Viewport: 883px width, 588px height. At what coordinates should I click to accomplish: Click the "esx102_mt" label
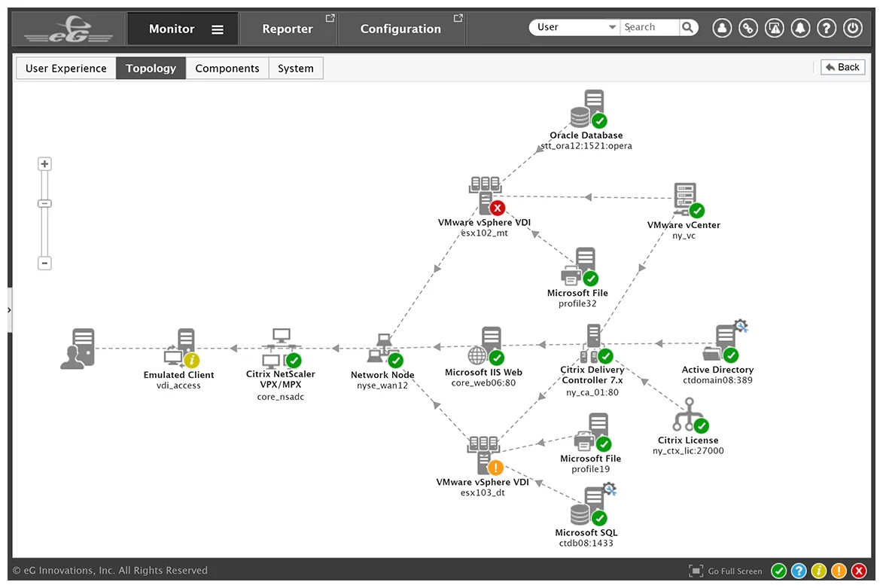pos(484,233)
